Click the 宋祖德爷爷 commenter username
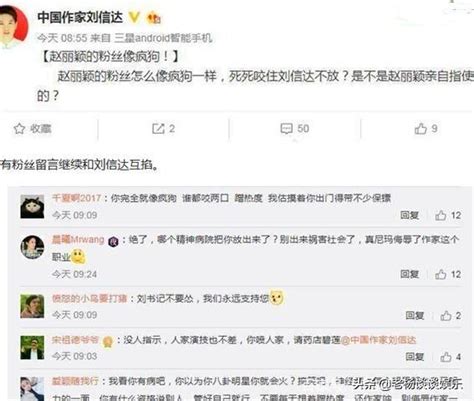 click(x=75, y=340)
